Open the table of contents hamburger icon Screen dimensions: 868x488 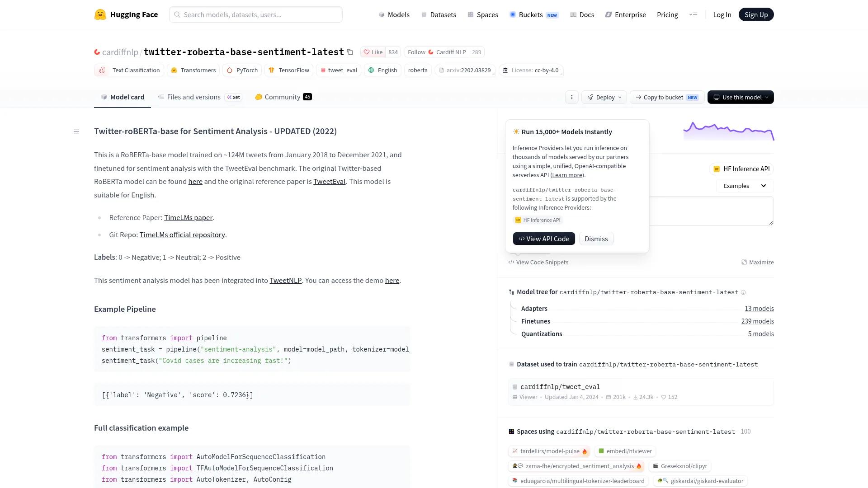[76, 131]
